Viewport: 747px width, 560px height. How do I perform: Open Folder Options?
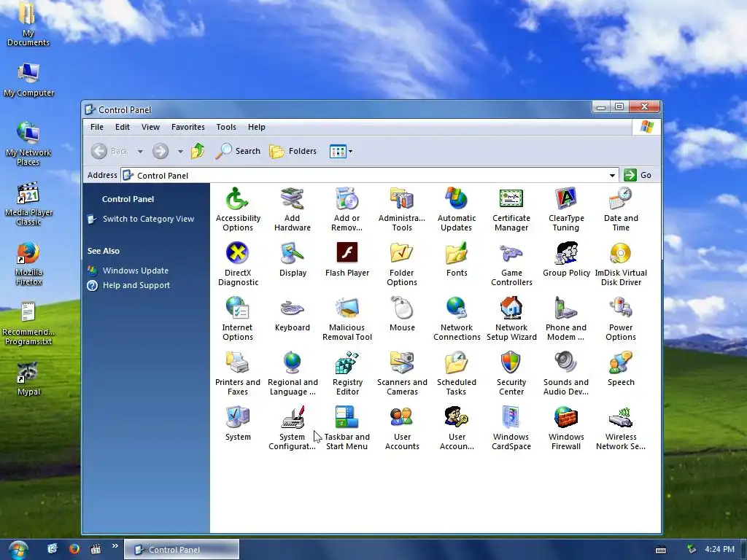402,264
